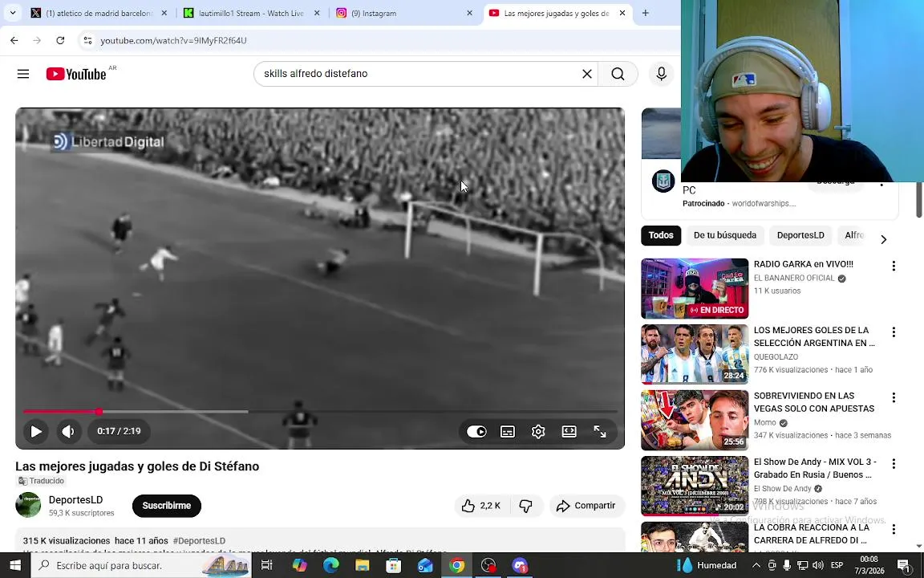This screenshot has width=924, height=578.
Task: Open Windows notification center
Action: 905,565
